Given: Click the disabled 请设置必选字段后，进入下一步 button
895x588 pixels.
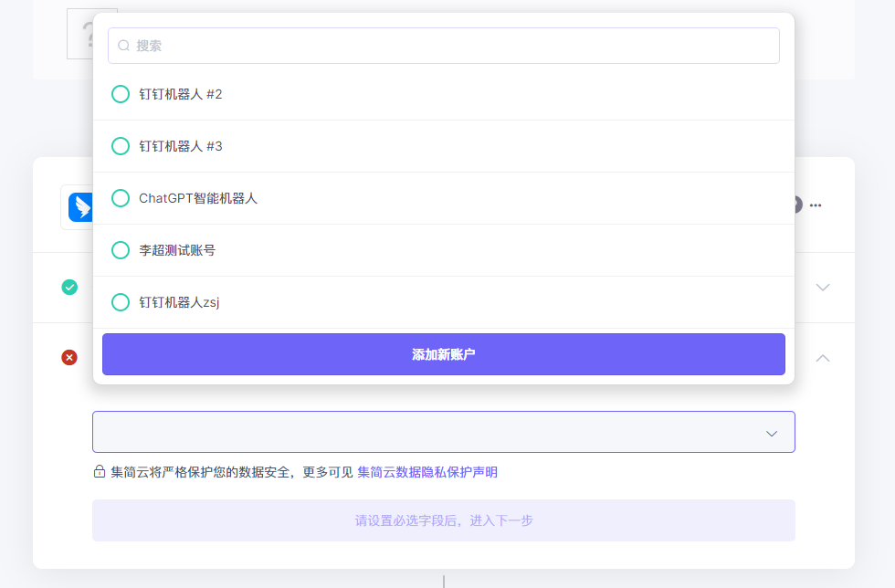Looking at the screenshot, I should tap(444, 520).
